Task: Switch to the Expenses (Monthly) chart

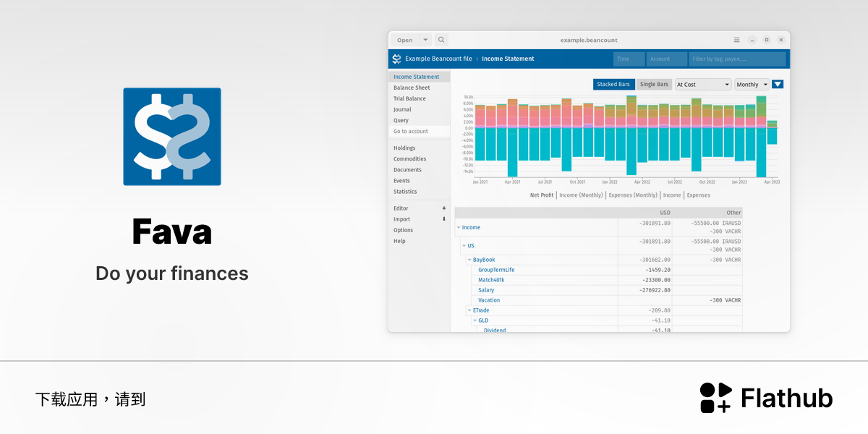Action: tap(633, 195)
